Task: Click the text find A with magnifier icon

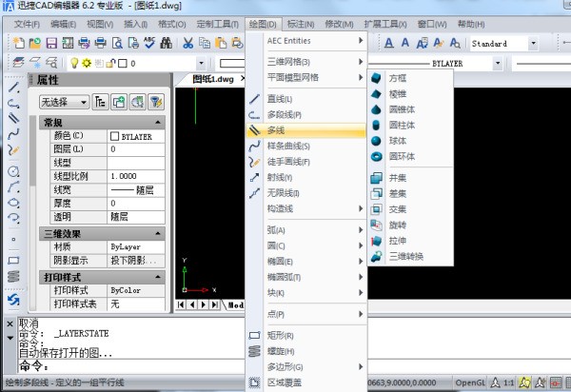Action: coord(455,44)
